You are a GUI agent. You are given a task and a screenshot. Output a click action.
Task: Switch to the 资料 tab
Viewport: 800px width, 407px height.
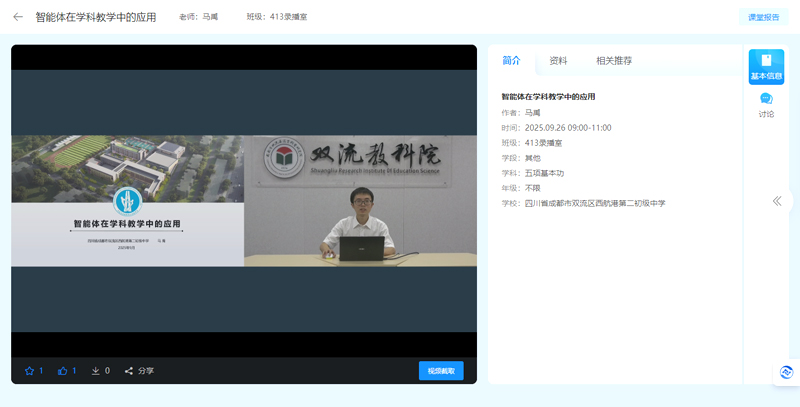558,61
